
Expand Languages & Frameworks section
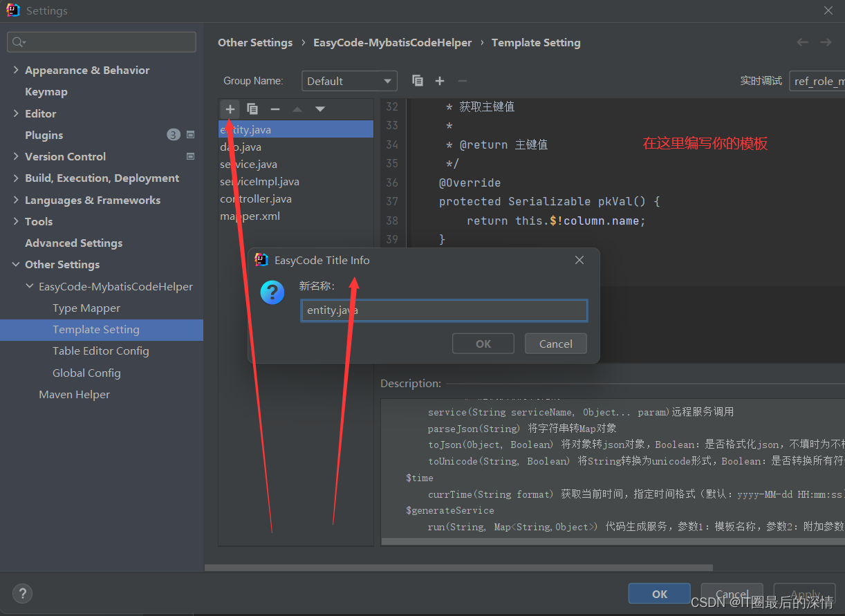(x=16, y=200)
